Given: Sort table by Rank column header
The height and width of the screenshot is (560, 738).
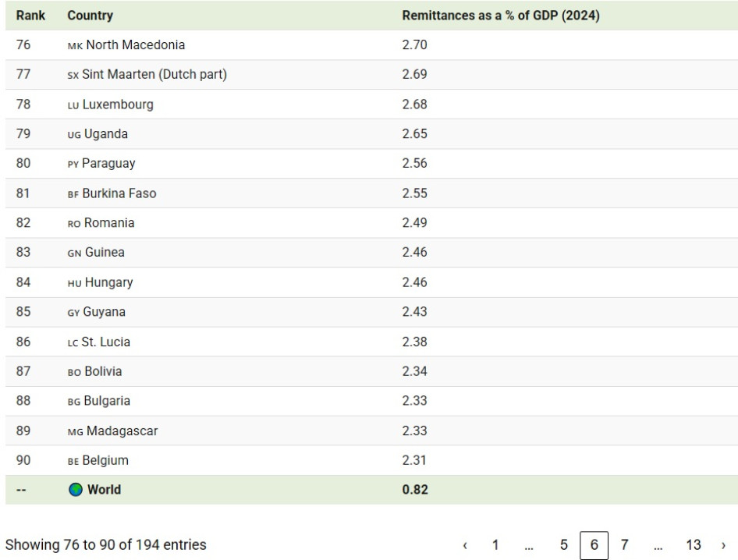Looking at the screenshot, I should pyautogui.click(x=30, y=16).
